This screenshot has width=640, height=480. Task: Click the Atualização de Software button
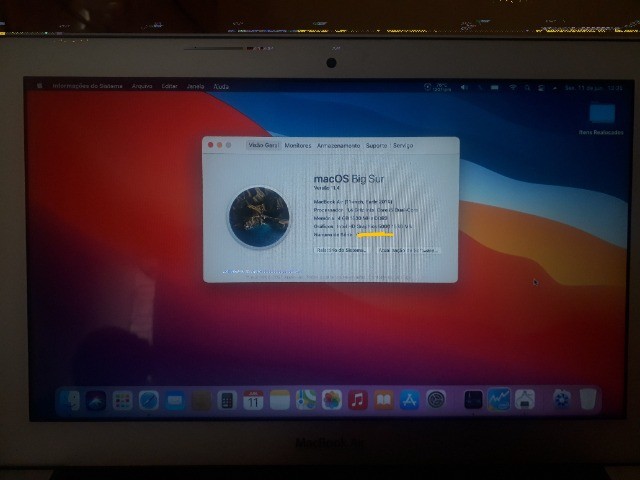pyautogui.click(x=407, y=250)
